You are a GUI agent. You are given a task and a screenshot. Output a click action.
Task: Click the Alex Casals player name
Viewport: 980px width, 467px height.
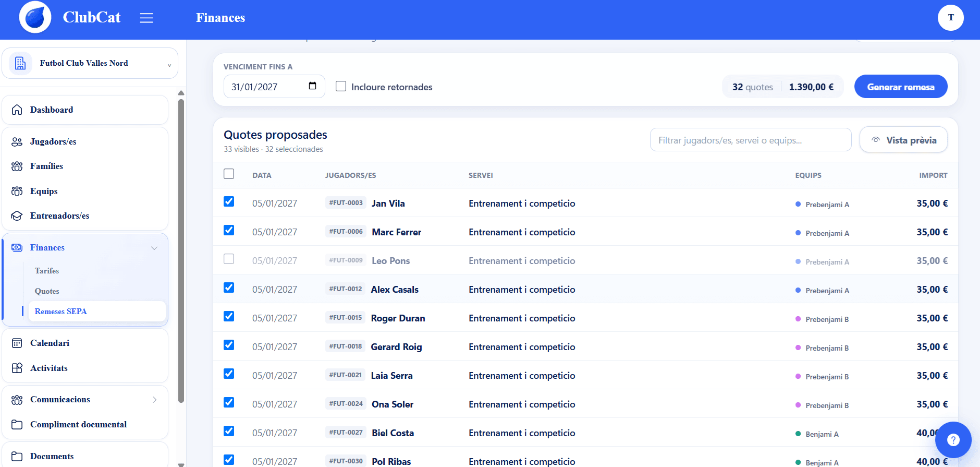395,290
